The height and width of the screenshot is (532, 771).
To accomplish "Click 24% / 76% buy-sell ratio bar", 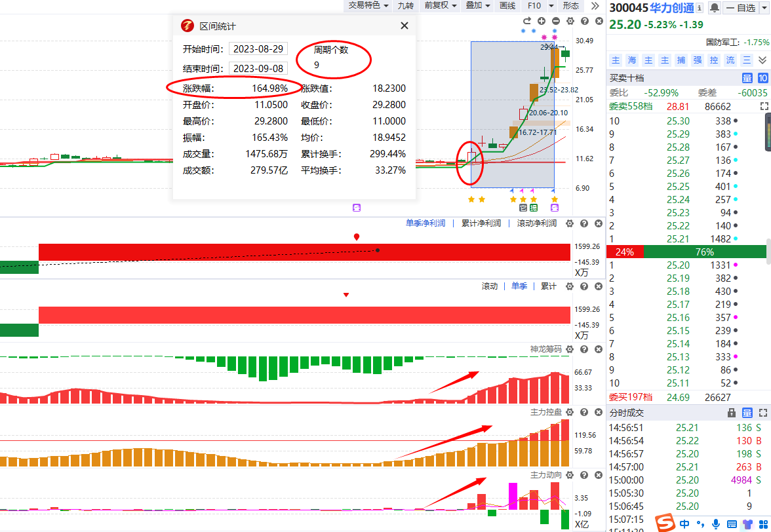I will click(686, 252).
